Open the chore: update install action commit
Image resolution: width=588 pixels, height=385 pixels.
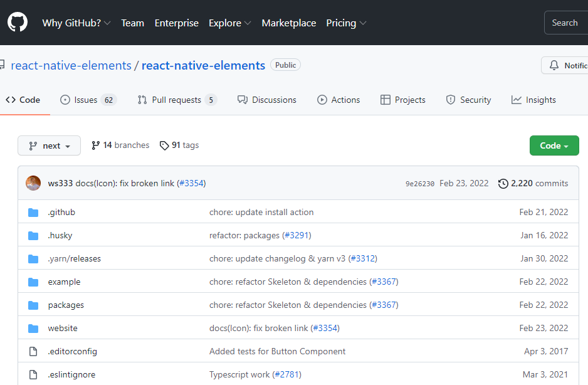coord(261,212)
